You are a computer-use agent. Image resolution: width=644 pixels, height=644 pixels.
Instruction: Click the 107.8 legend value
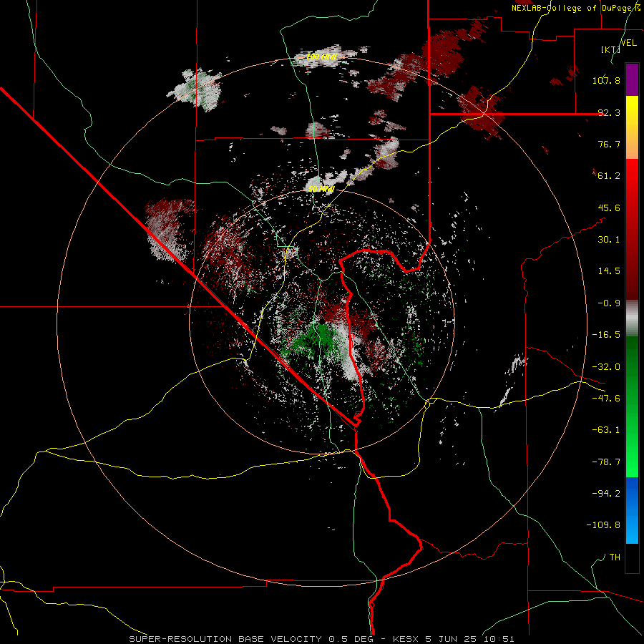click(x=606, y=80)
